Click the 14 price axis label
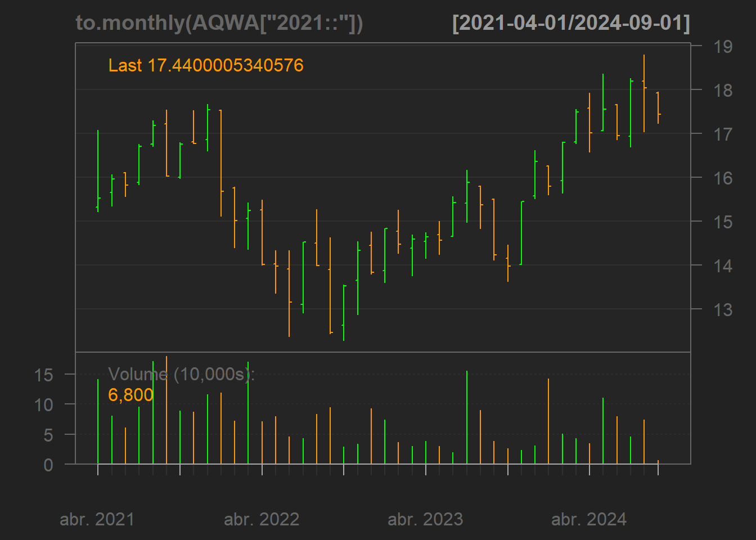Viewport: 756px width, 540px height. (x=723, y=265)
